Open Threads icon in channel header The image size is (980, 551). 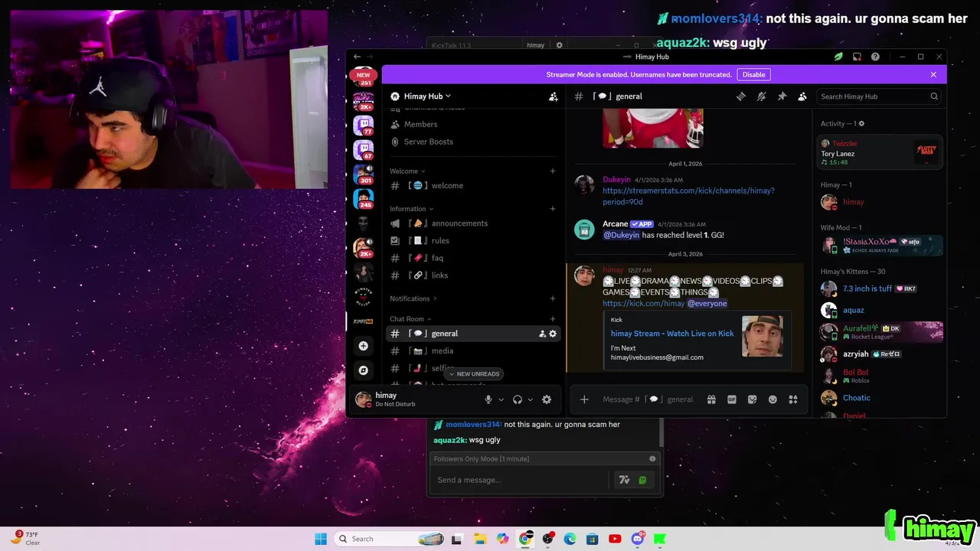tap(741, 96)
